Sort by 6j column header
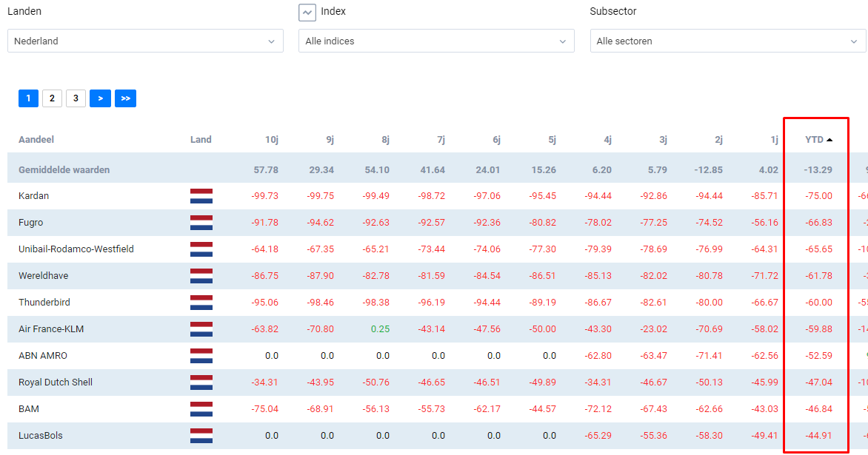The height and width of the screenshot is (455, 868). pyautogui.click(x=496, y=139)
